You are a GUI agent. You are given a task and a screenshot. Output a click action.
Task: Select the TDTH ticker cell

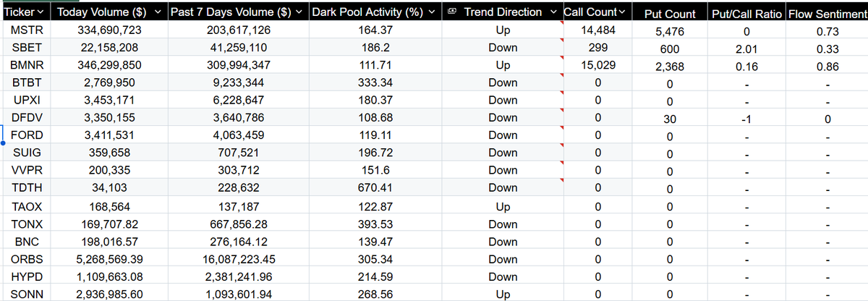[x=27, y=187]
